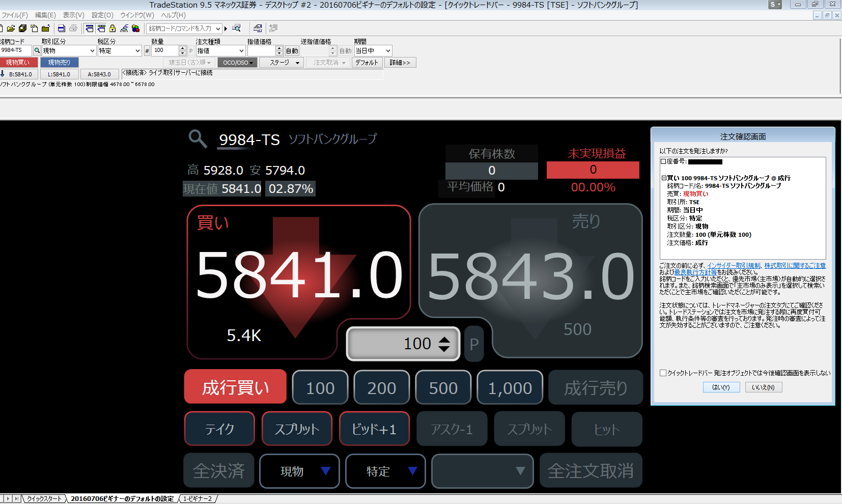Toggle the small P button in the order bar
Screen dimensions: 842x504
coord(191,51)
